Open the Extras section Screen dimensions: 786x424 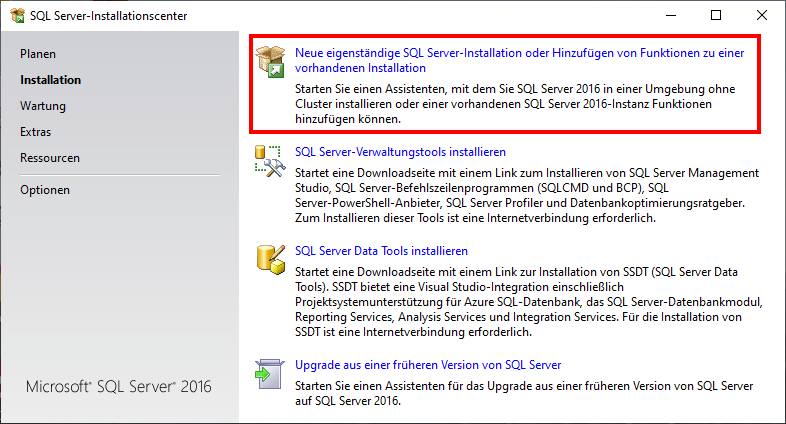tap(36, 132)
